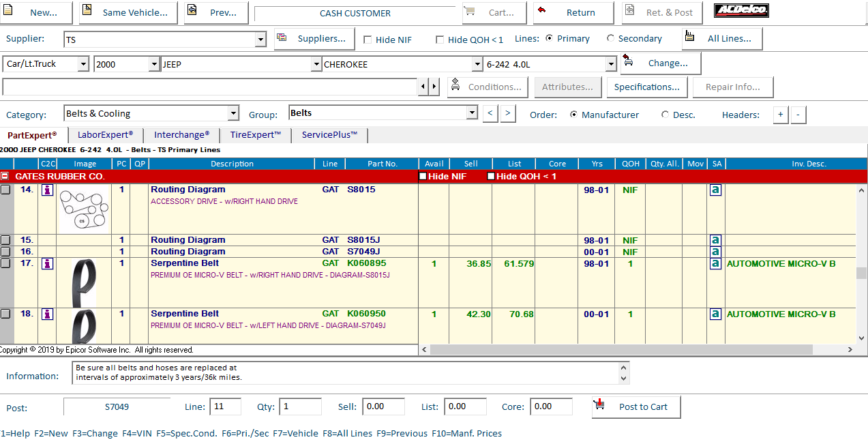Image resolution: width=868 pixels, height=444 pixels.
Task: Check selection box for row 17
Action: 5,264
